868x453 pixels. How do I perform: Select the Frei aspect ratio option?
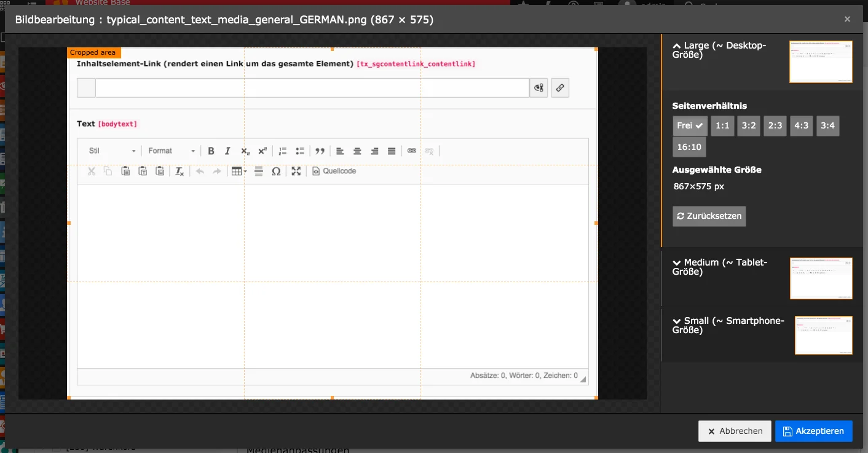690,125
